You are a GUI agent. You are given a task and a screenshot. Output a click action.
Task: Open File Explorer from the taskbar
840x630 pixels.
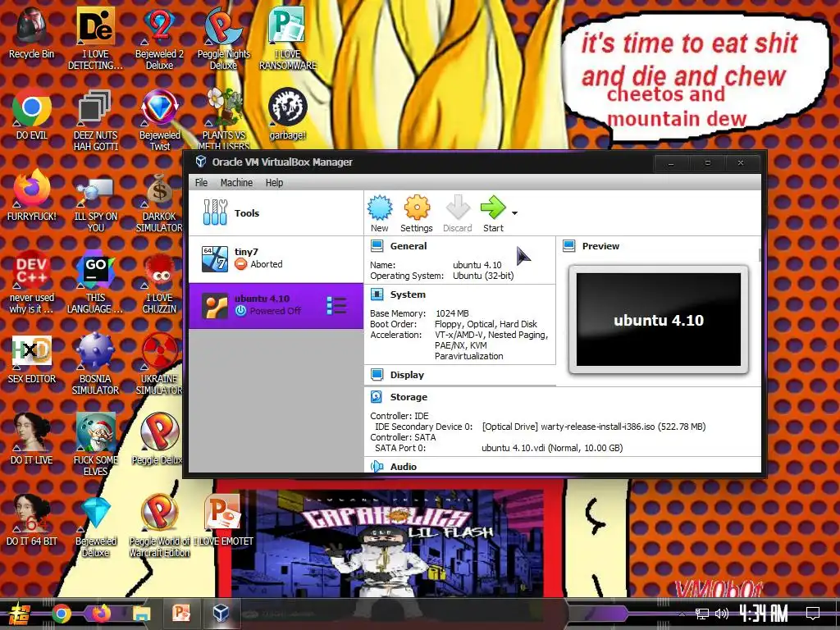[141, 614]
